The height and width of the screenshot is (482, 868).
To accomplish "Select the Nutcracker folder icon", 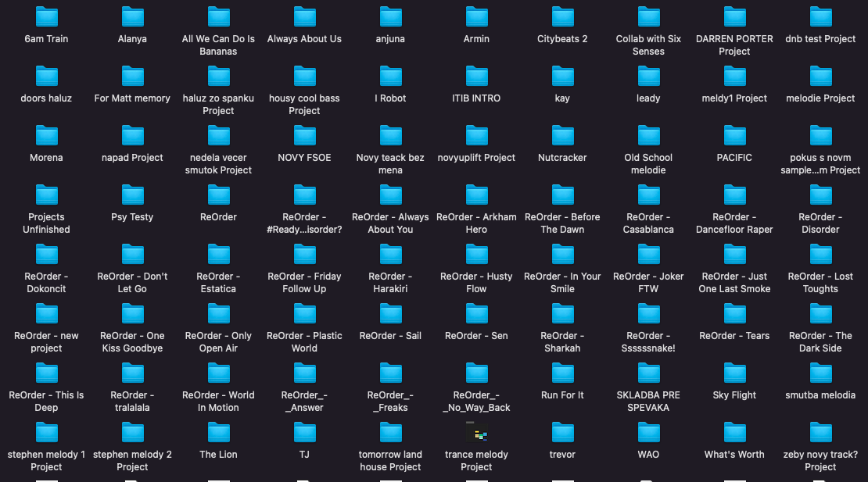I will click(x=562, y=136).
